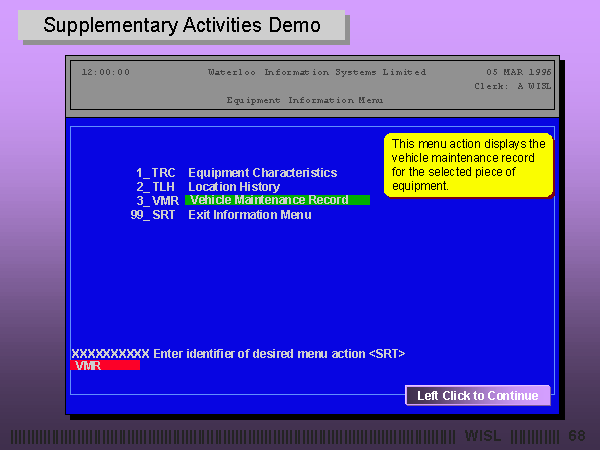The image size is (600, 450).
Task: Click the red VMR input field
Action: click(105, 365)
